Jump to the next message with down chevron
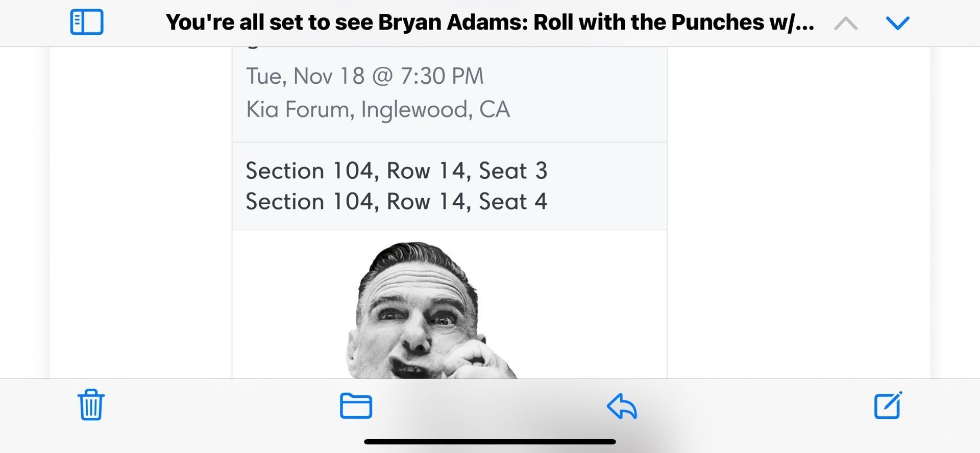This screenshot has height=453, width=980. pos(897,23)
